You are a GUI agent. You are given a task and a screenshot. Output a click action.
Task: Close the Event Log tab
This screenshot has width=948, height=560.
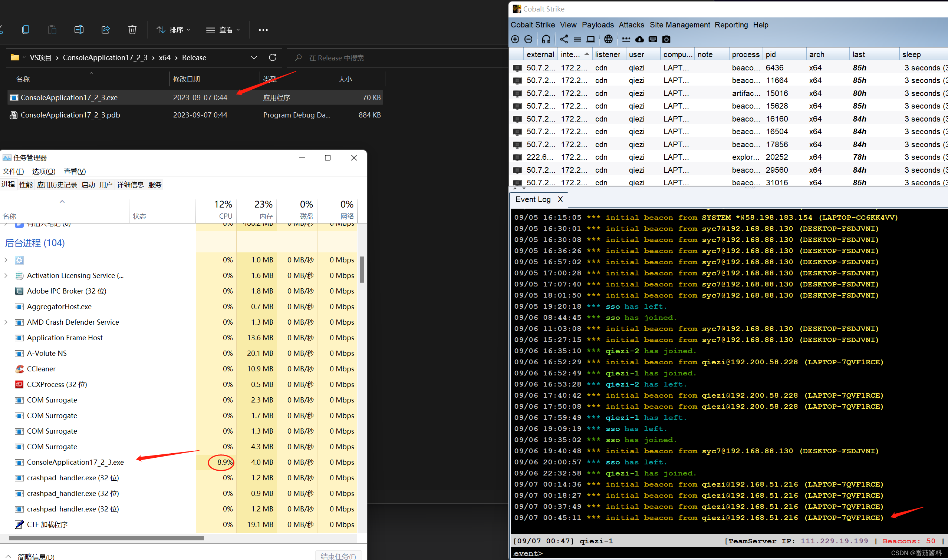click(x=560, y=199)
